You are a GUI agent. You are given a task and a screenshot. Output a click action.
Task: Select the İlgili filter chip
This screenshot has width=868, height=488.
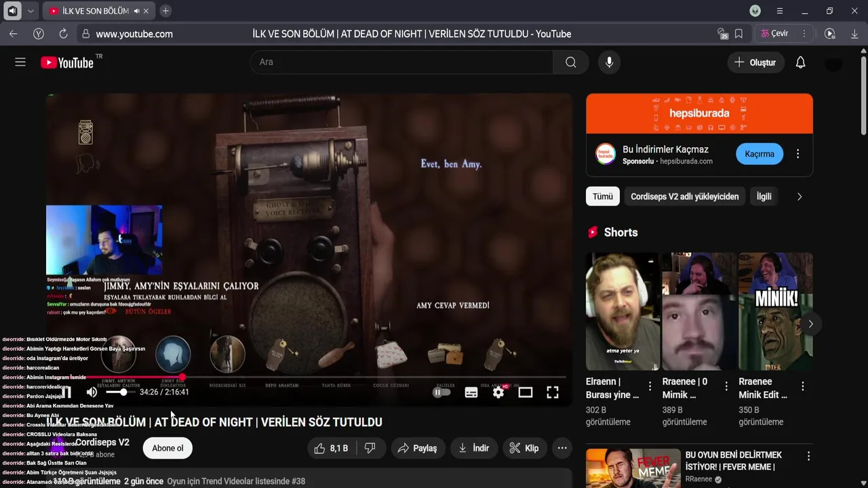click(x=764, y=197)
